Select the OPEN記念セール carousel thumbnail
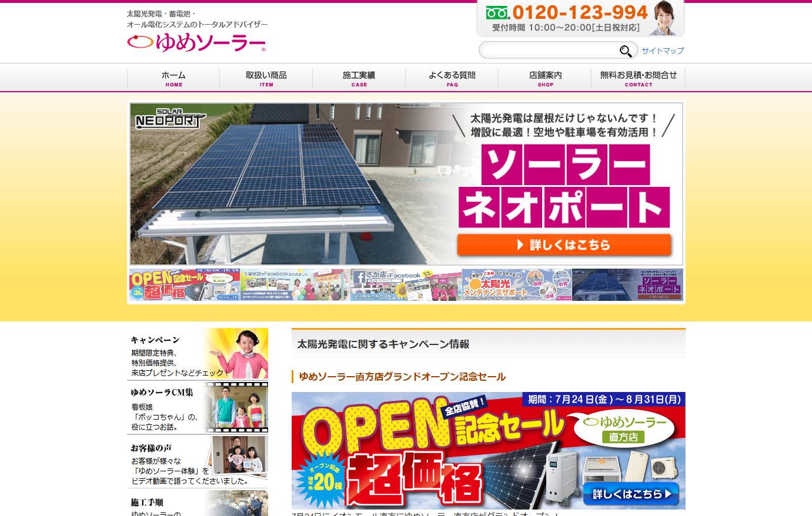 [x=184, y=285]
